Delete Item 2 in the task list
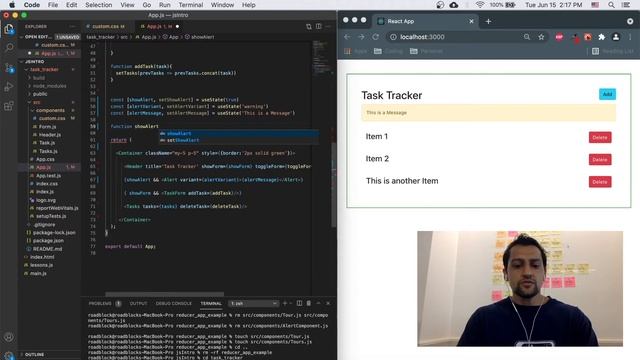The image size is (640, 360). (600, 160)
